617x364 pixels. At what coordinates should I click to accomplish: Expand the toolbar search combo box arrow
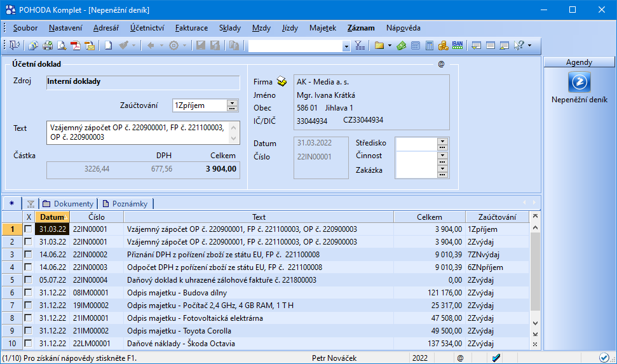346,46
